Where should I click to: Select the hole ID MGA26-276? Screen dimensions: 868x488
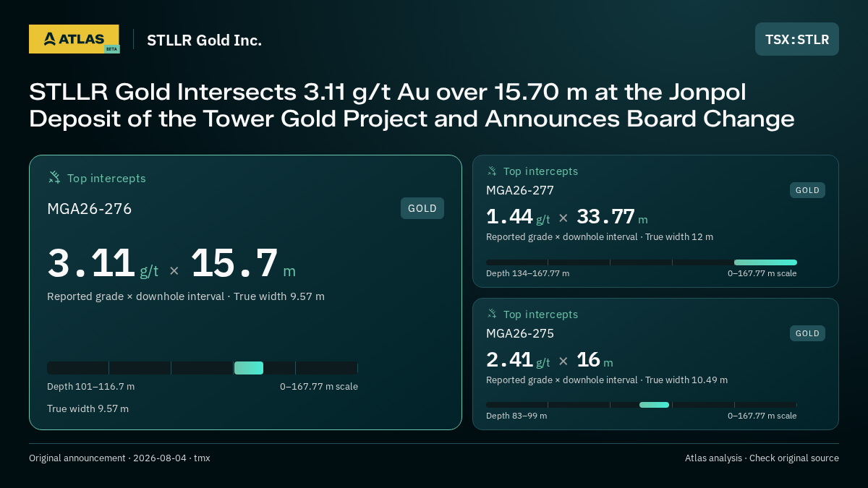[x=90, y=209]
